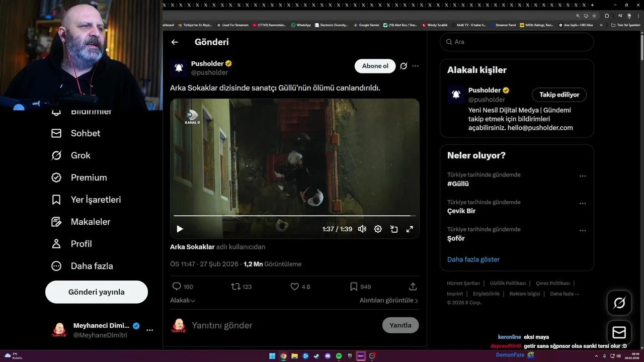Open a new browser tab
The width and height of the screenshot is (644, 362).
click(593, 5)
